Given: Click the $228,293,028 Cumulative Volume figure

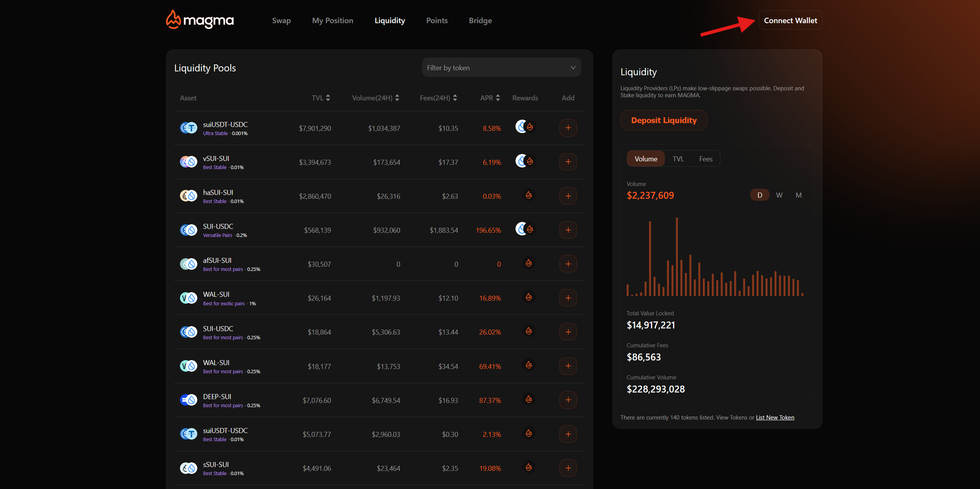Looking at the screenshot, I should (656, 389).
